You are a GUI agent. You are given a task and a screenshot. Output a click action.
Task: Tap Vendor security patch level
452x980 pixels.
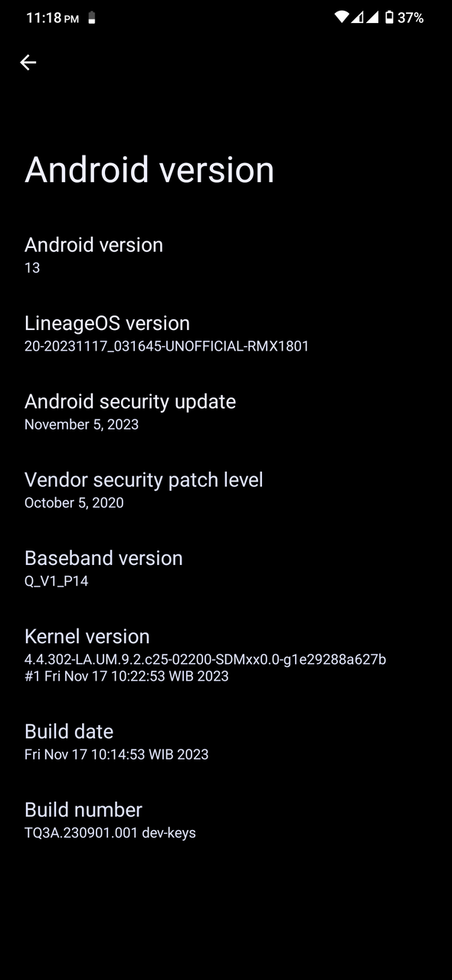click(226, 490)
